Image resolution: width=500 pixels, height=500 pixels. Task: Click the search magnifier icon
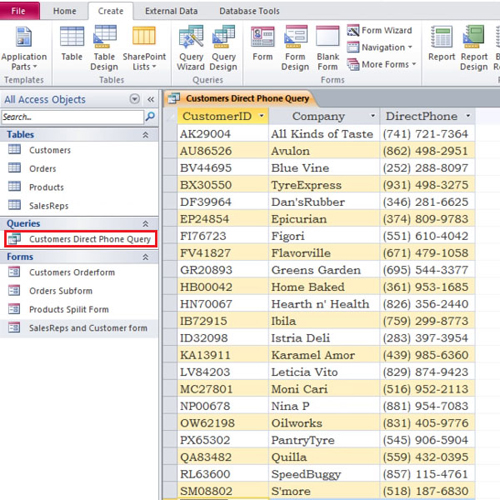pos(150,117)
